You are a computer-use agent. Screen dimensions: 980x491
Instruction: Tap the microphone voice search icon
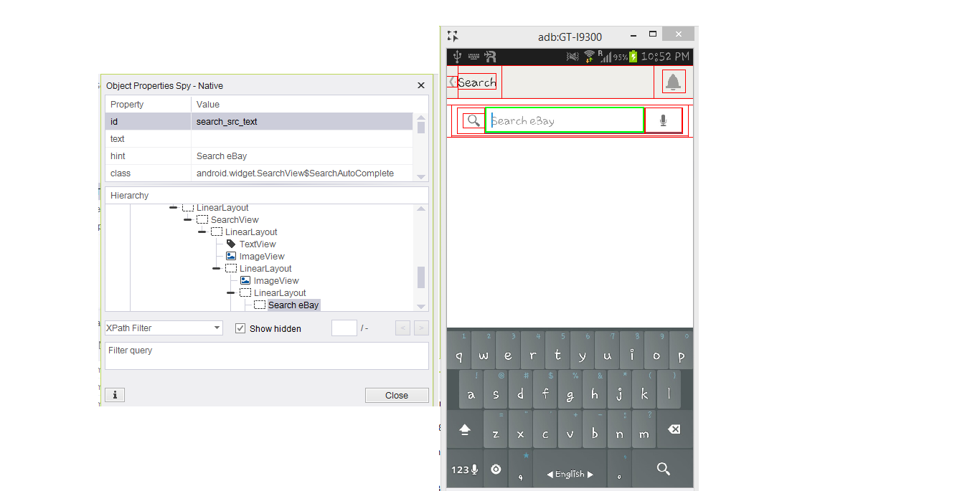click(x=663, y=121)
